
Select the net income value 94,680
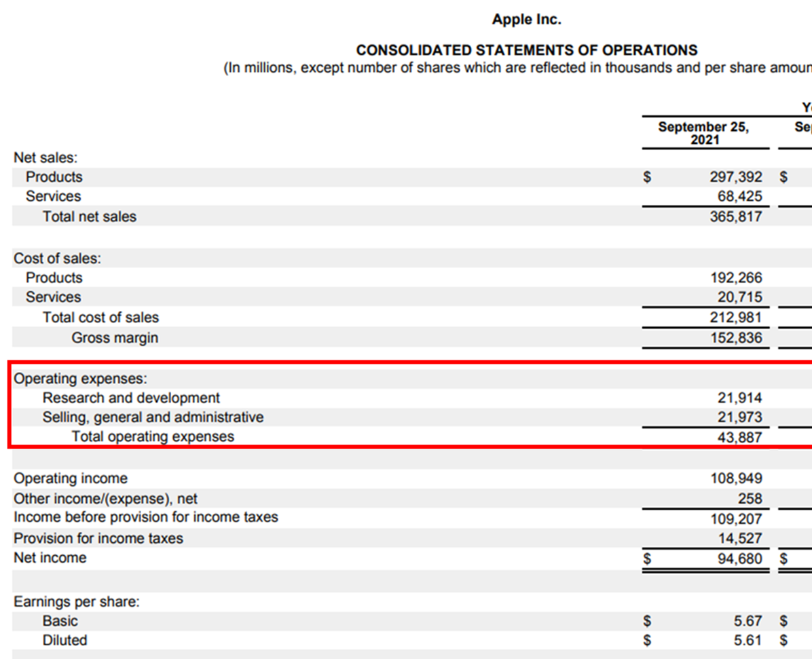click(x=740, y=559)
